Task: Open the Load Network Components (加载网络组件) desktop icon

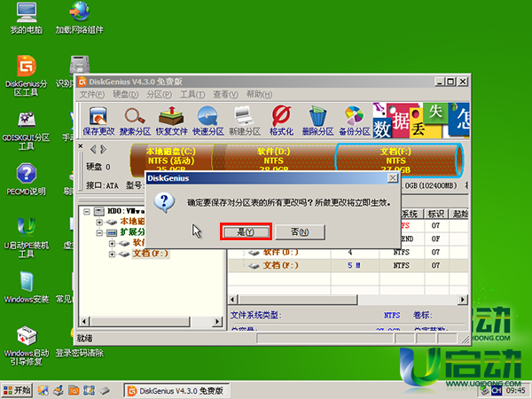Action: coord(80,18)
